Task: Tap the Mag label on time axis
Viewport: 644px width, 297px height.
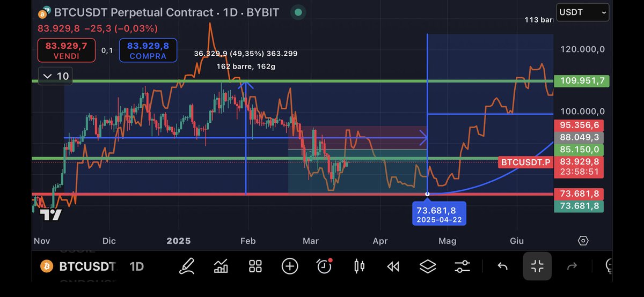Action: click(447, 241)
